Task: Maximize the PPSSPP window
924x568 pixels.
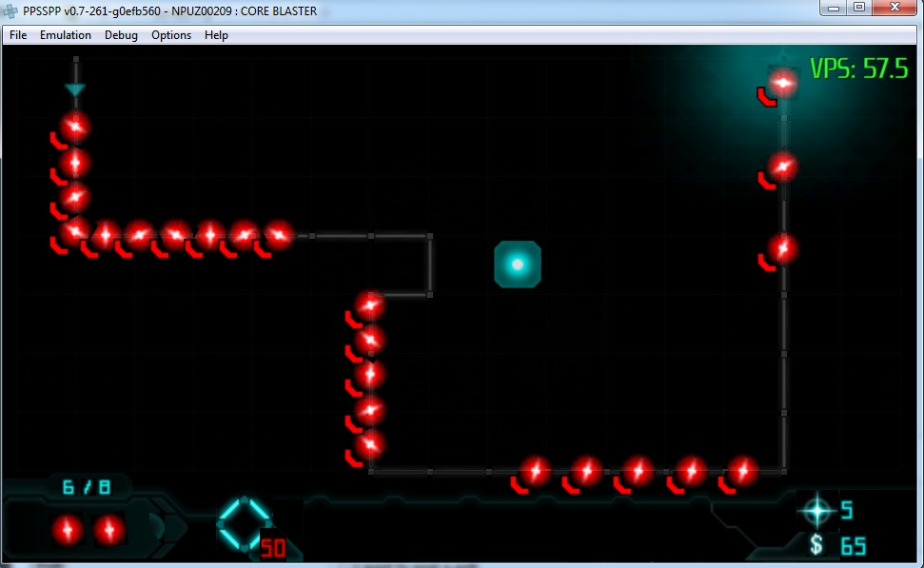Action: click(858, 8)
